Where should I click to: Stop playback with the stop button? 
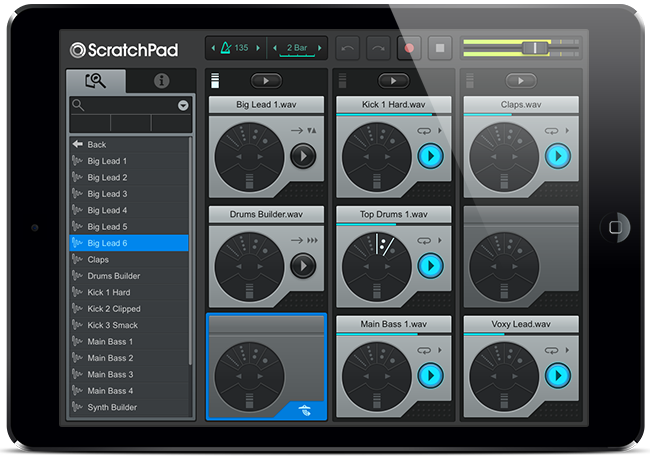pyautogui.click(x=440, y=48)
